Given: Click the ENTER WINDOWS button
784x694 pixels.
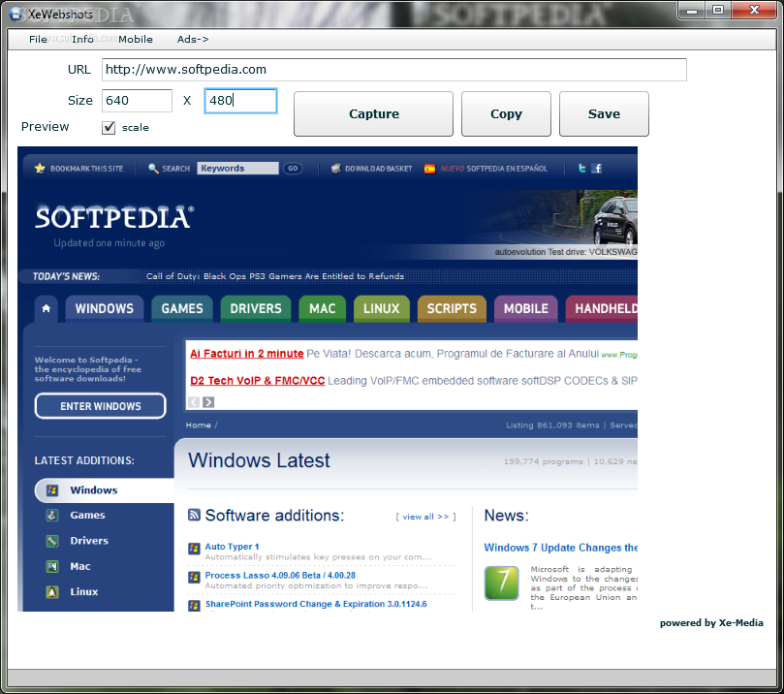Looking at the screenshot, I should click(x=101, y=406).
